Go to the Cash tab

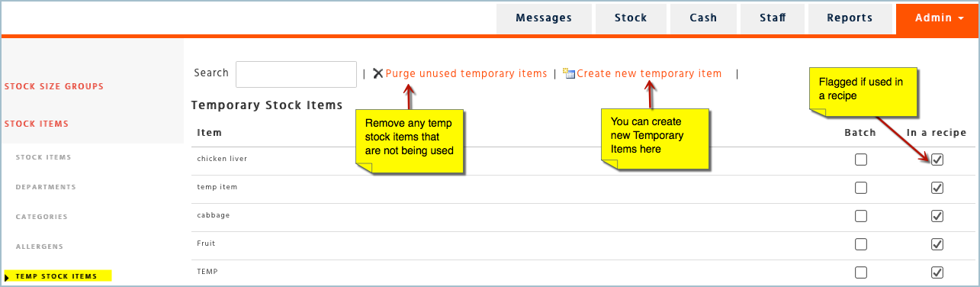click(x=703, y=19)
